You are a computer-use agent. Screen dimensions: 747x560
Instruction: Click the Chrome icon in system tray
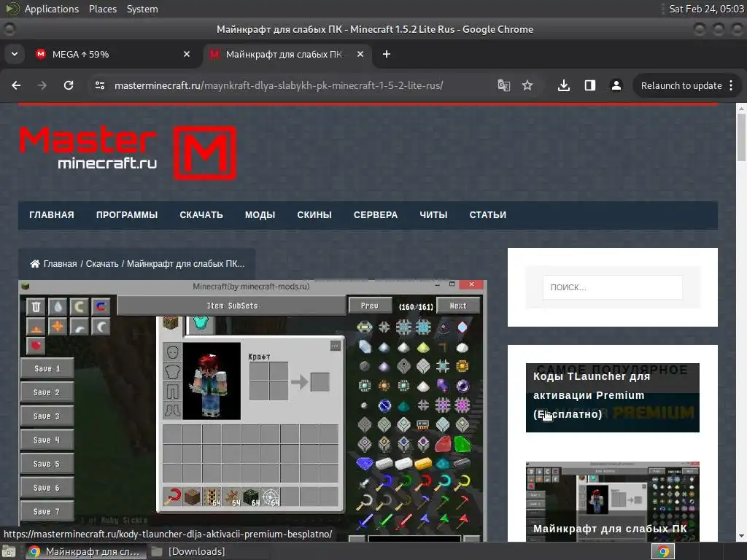click(x=663, y=551)
